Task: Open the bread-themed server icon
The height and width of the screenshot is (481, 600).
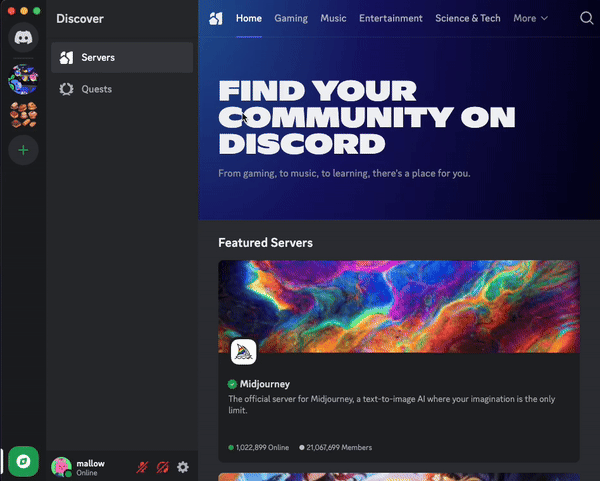Action: click(23, 114)
